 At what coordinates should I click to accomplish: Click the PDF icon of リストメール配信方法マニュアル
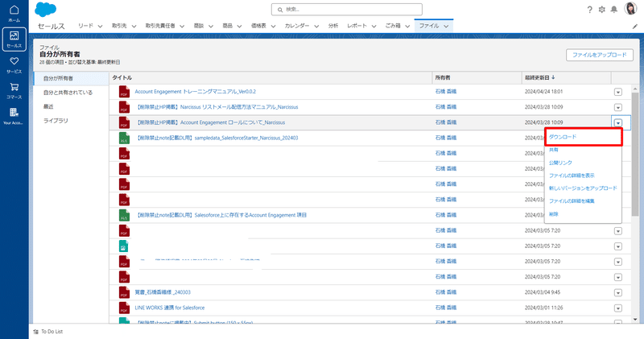tap(124, 107)
